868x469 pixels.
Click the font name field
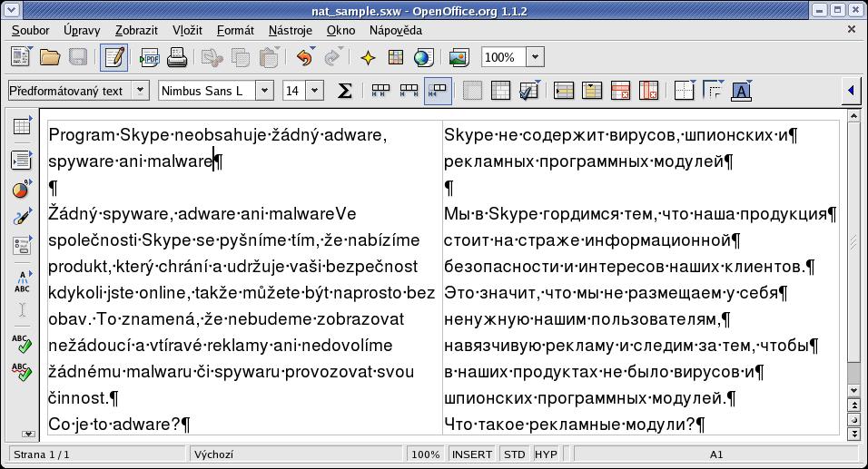207,91
